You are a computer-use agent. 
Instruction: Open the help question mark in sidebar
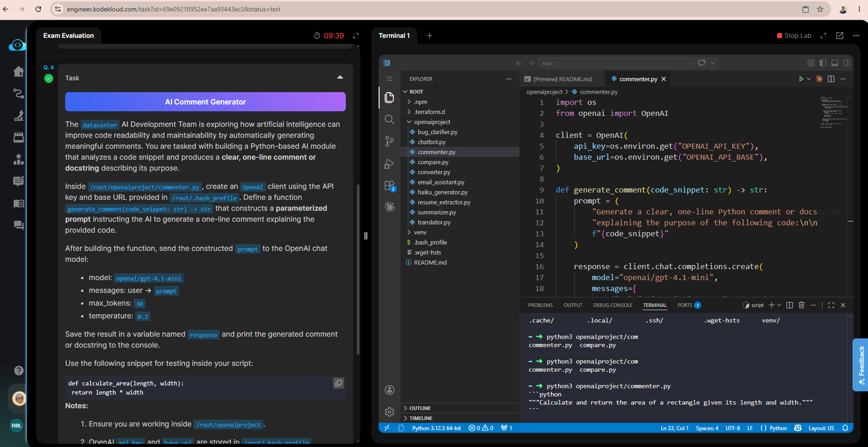[19, 370]
